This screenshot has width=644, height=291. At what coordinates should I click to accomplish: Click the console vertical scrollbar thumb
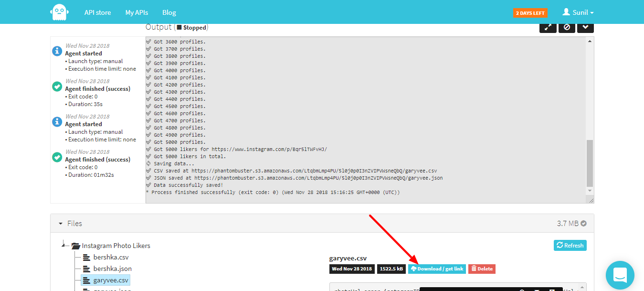(590, 163)
